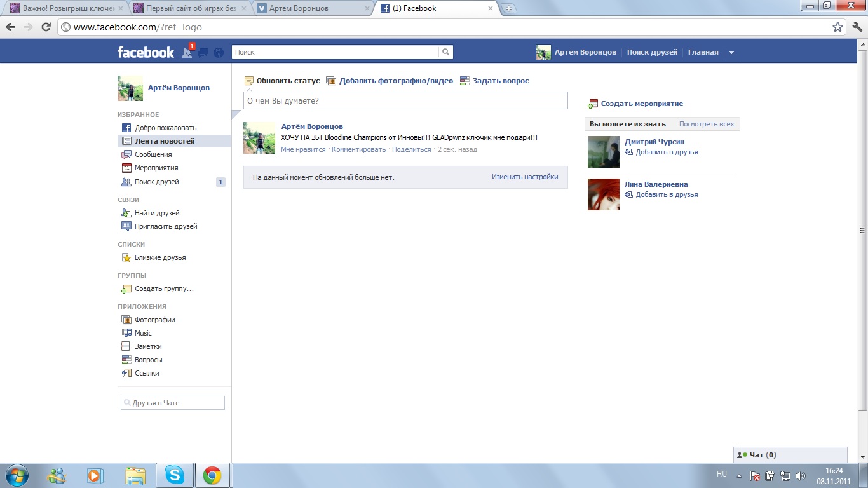Reload the page with refresh icon
Screen dimensions: 868x488
46,27
